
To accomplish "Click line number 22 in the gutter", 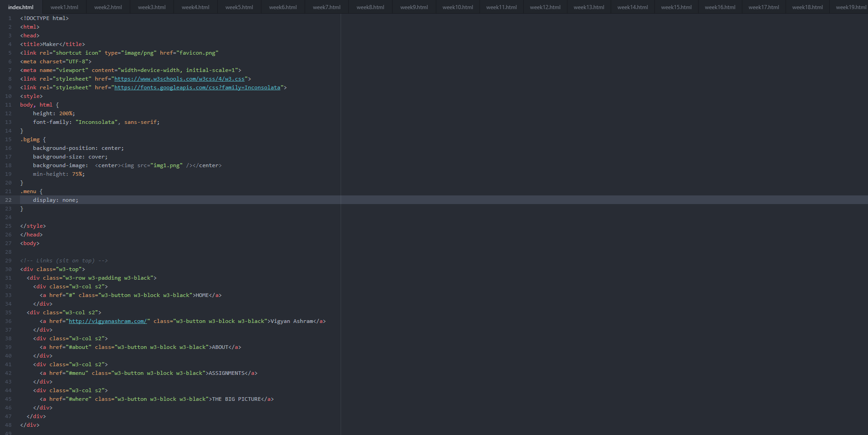I will [8, 200].
